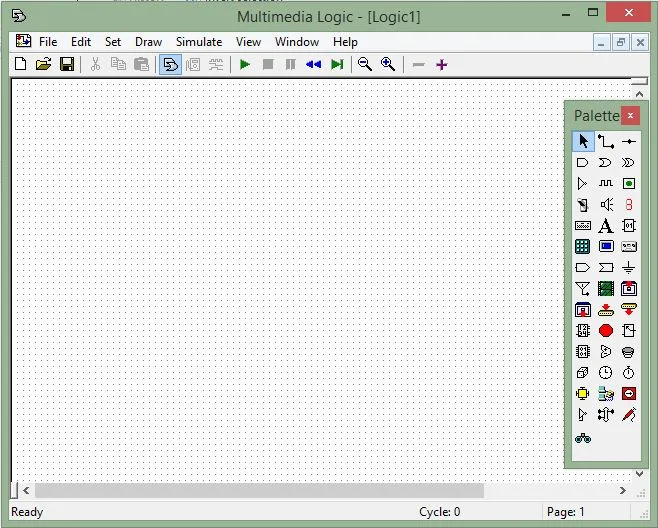Select the blue screen display component
The height and width of the screenshot is (528, 658).
pos(606,246)
